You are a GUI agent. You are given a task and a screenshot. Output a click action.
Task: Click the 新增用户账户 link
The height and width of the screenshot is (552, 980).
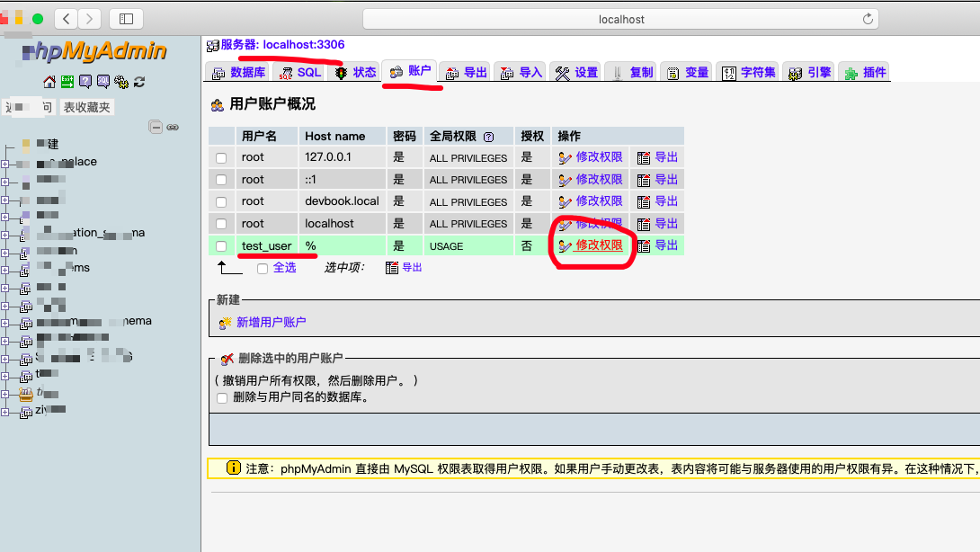pyautogui.click(x=272, y=323)
